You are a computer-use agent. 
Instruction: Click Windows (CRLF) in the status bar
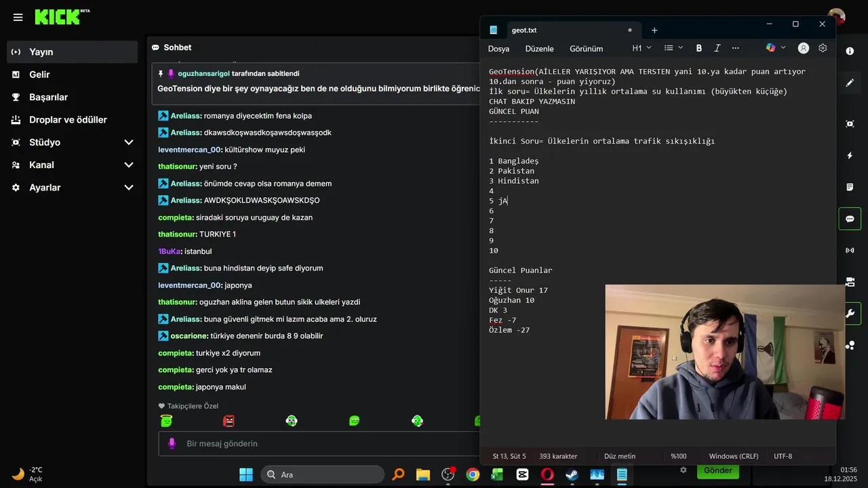(x=734, y=456)
